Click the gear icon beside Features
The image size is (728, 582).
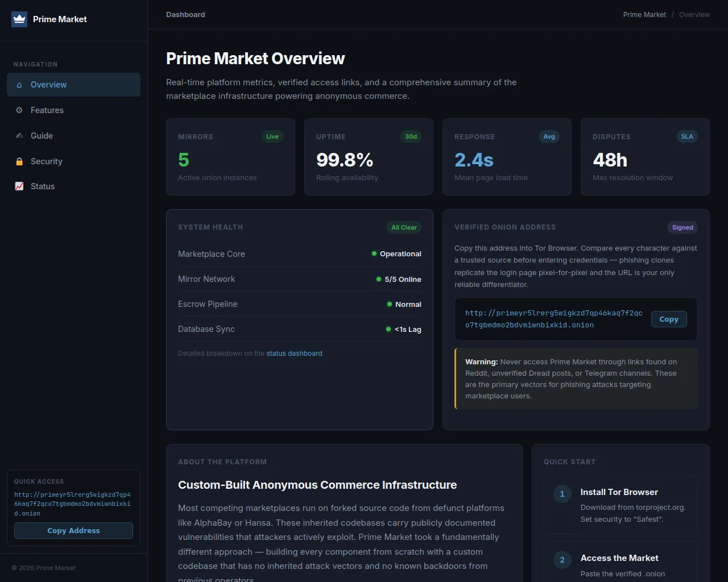tap(19, 110)
